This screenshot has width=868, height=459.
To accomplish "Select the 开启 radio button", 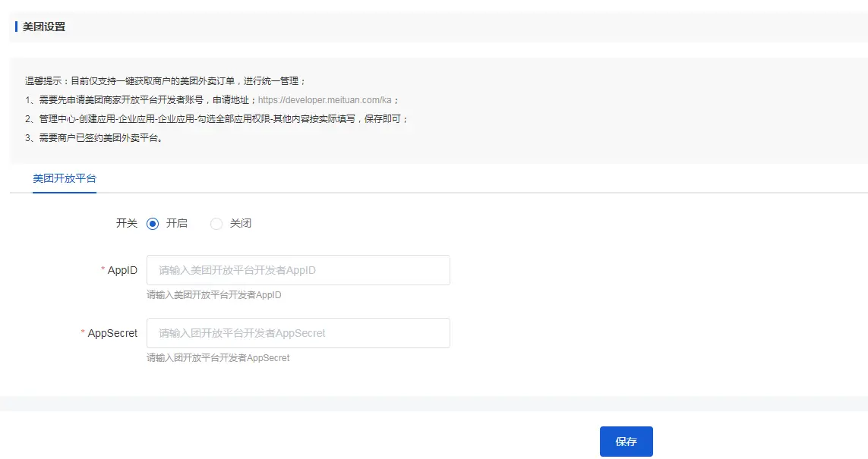I will click(152, 223).
